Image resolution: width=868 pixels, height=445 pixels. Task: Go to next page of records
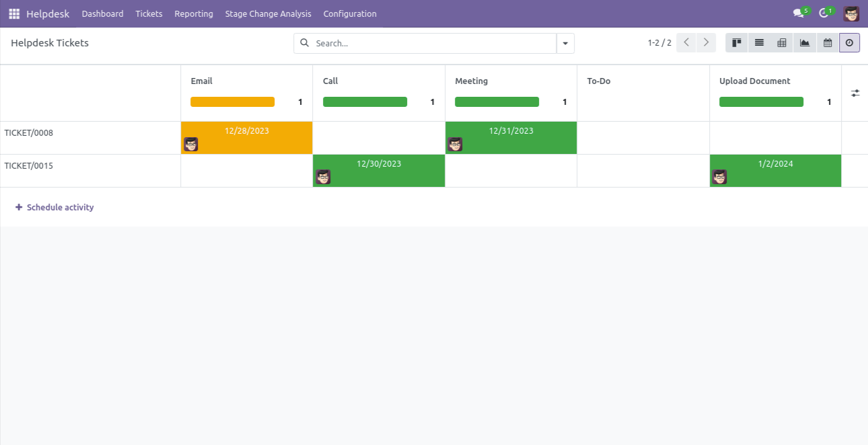point(706,43)
